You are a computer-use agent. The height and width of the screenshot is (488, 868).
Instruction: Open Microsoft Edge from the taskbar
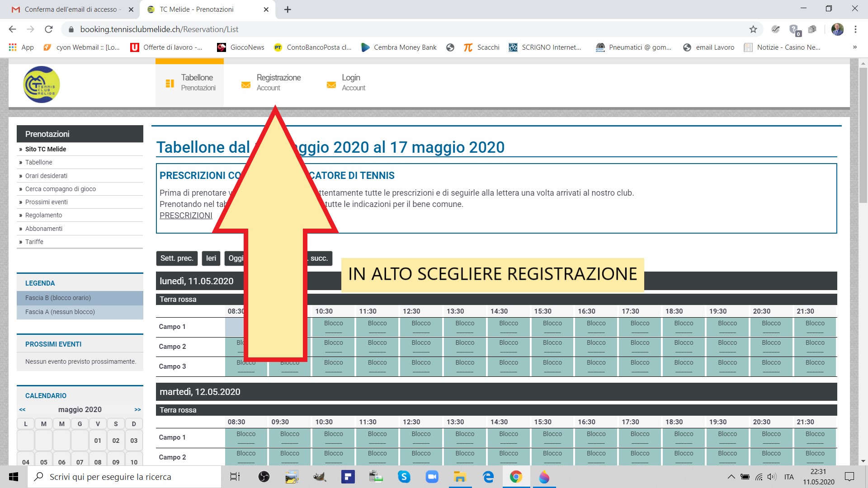[x=488, y=477]
